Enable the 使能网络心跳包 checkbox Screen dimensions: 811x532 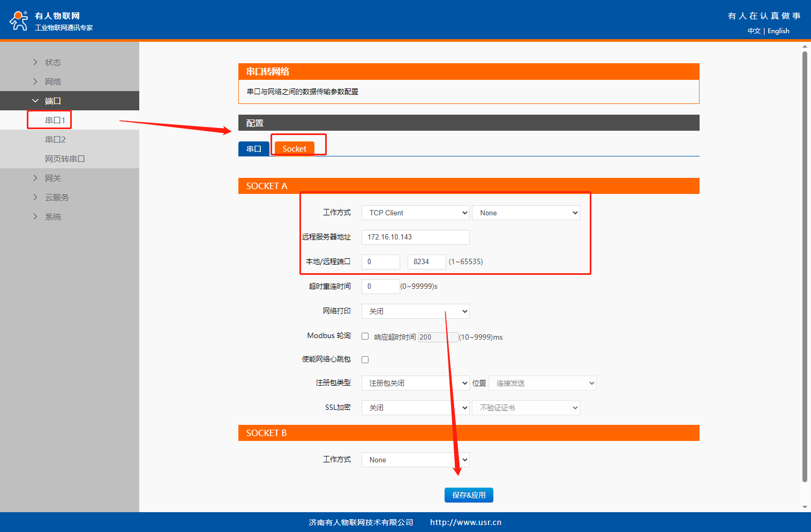pos(365,359)
